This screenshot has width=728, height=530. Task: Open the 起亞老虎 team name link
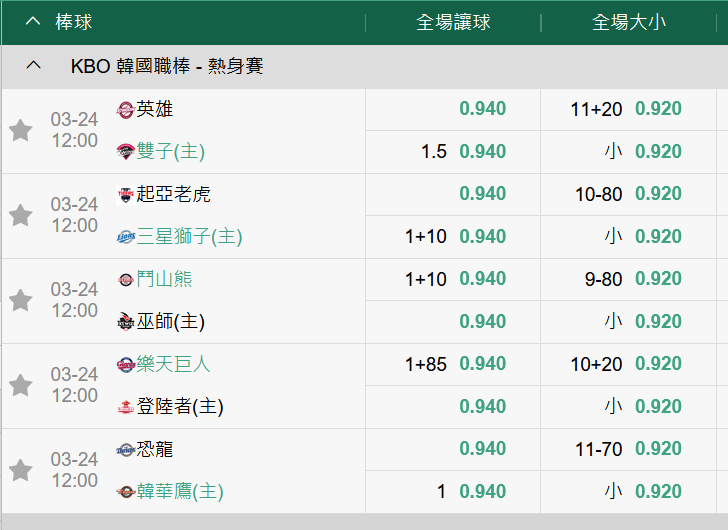click(174, 194)
